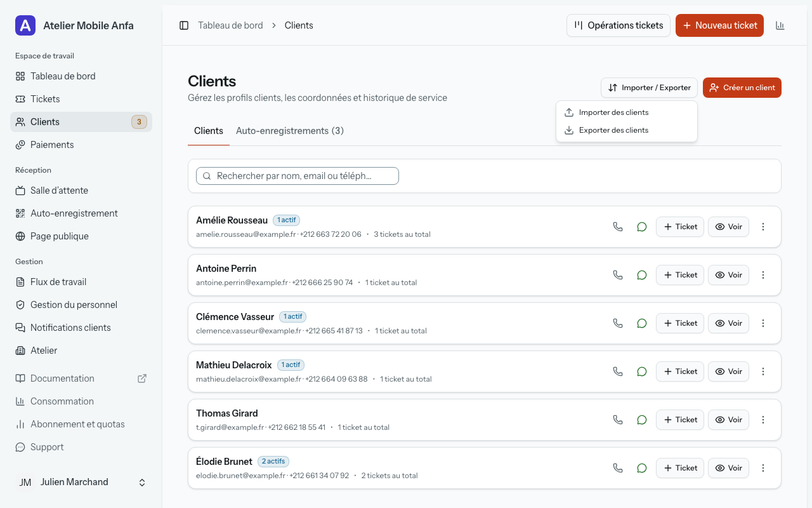Go to Tableau de bord breadcrumb
812x508 pixels.
click(x=230, y=25)
